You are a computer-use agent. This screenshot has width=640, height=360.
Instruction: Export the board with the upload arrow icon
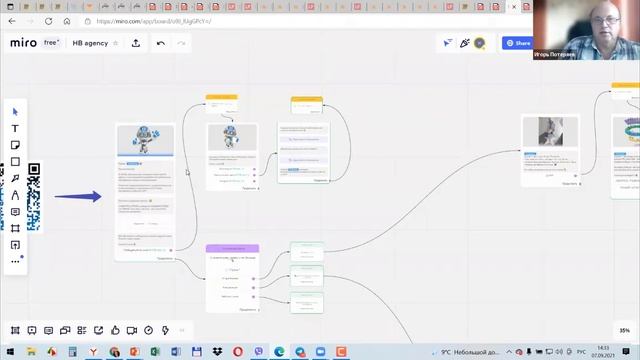click(136, 43)
